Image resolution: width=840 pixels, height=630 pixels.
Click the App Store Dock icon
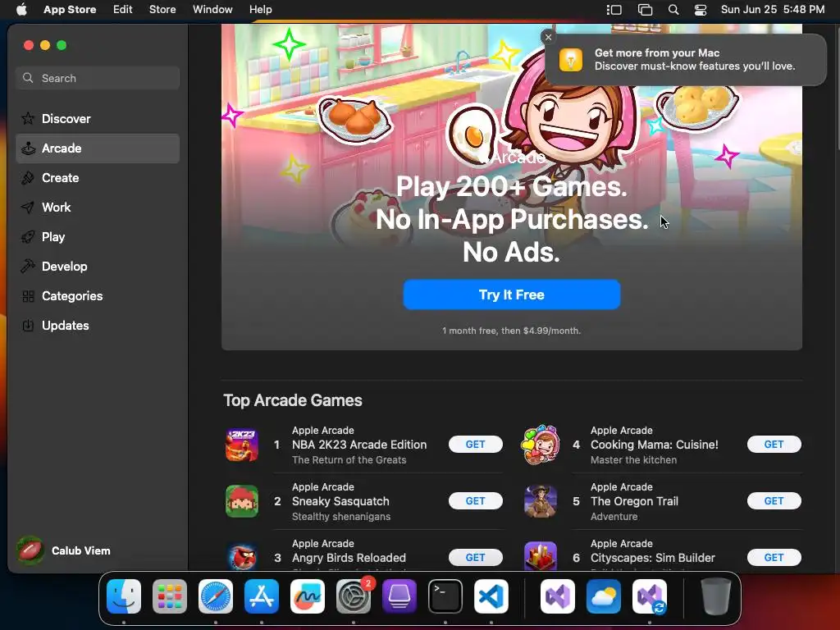262,596
